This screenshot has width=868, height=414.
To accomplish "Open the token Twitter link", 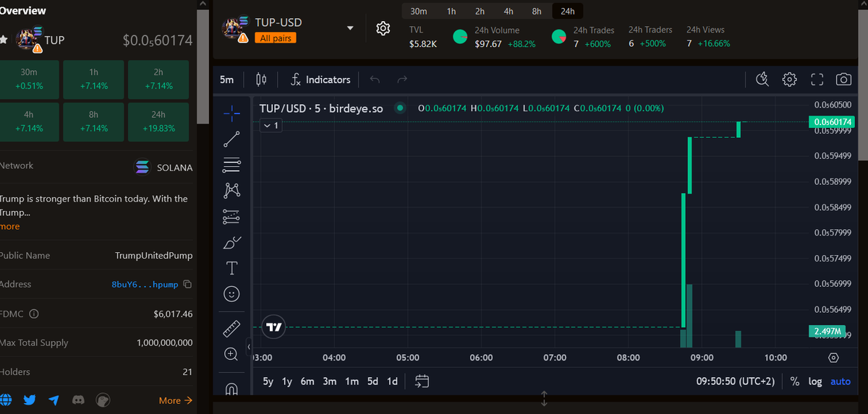I will [x=30, y=400].
